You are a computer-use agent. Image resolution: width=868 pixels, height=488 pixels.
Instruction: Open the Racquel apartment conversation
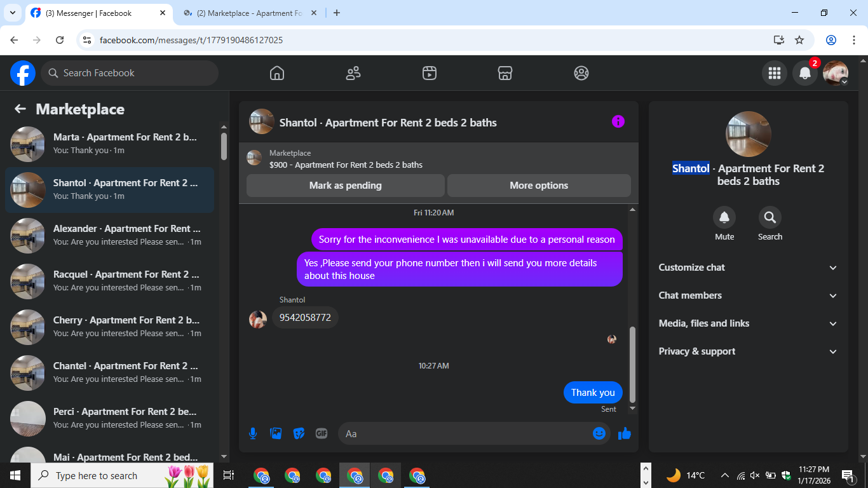point(109,281)
